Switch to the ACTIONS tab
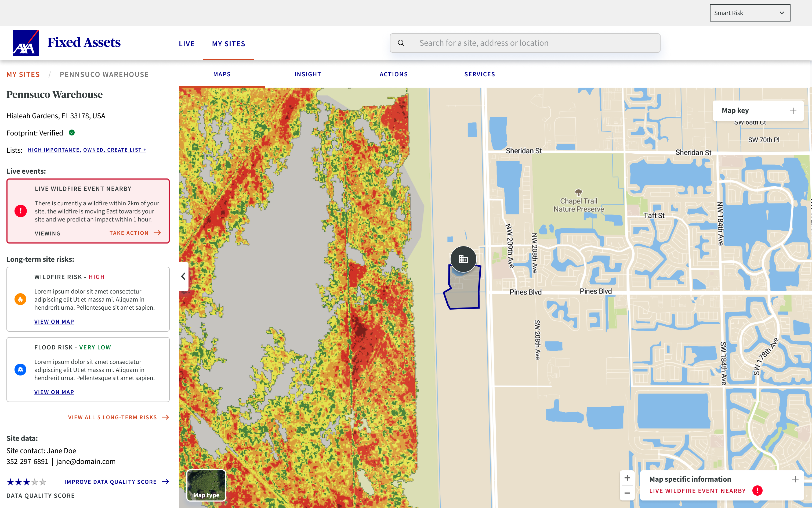Image resolution: width=812 pixels, height=508 pixels. point(394,74)
